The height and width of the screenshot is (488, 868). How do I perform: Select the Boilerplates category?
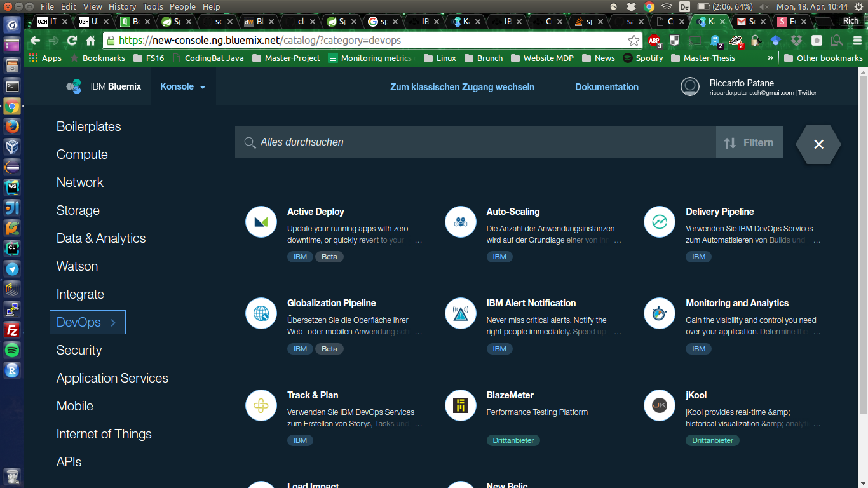tap(89, 126)
